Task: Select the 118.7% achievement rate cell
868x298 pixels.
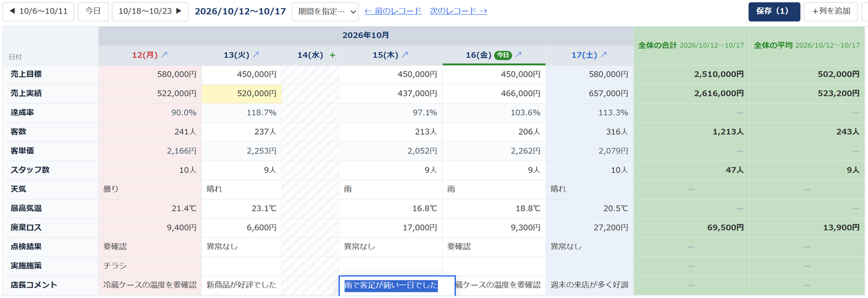Action: pyautogui.click(x=242, y=113)
